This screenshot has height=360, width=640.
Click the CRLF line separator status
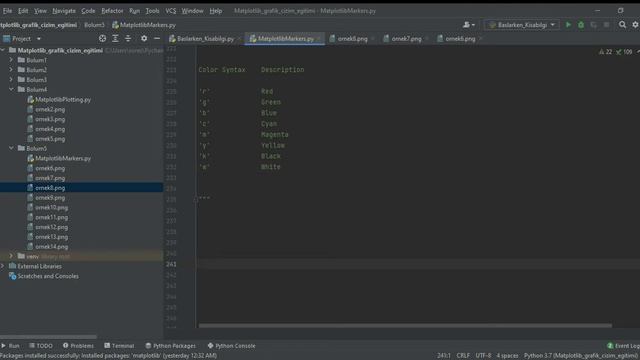click(x=463, y=356)
